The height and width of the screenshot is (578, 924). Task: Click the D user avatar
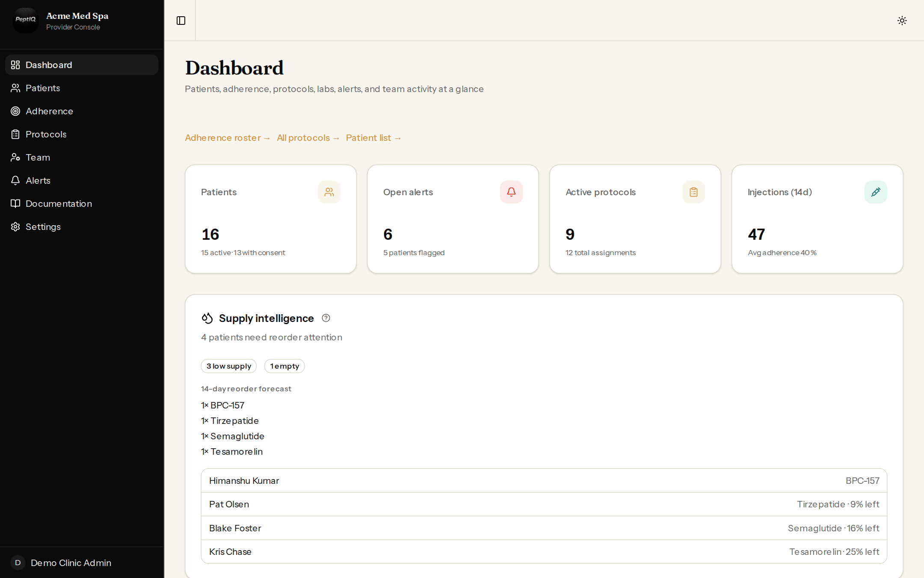point(18,563)
